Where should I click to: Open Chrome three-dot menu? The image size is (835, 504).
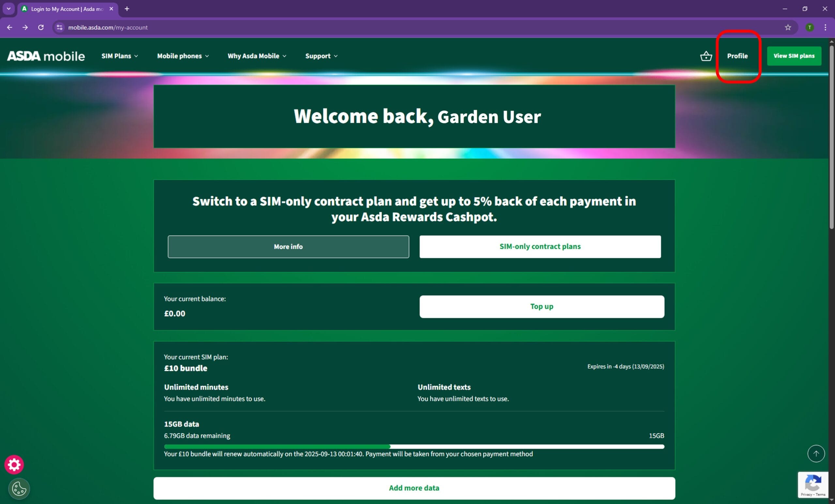[825, 27]
